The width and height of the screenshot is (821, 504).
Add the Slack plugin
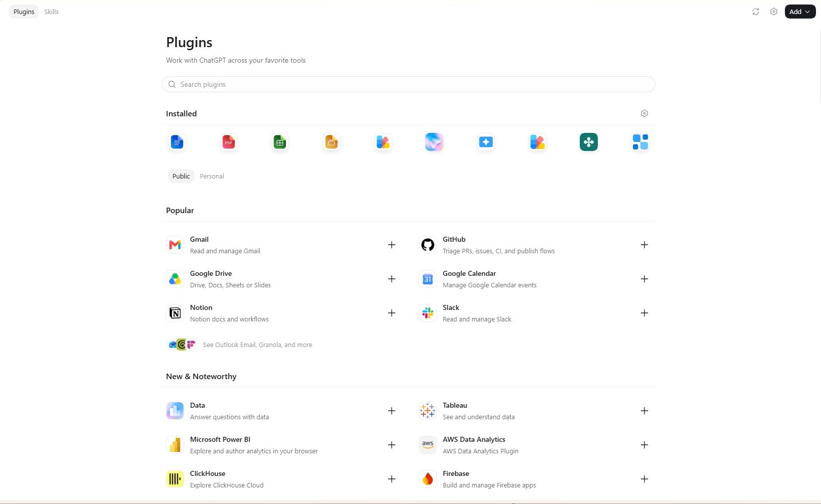tap(644, 313)
